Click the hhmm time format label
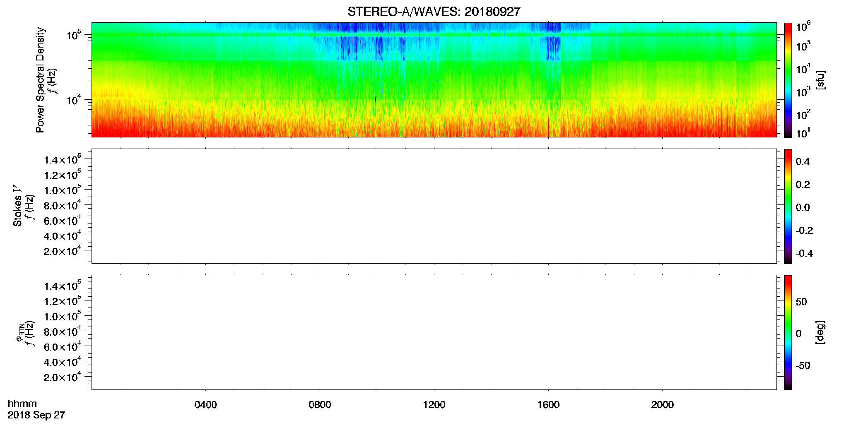This screenshot has width=868, height=447. (22, 404)
